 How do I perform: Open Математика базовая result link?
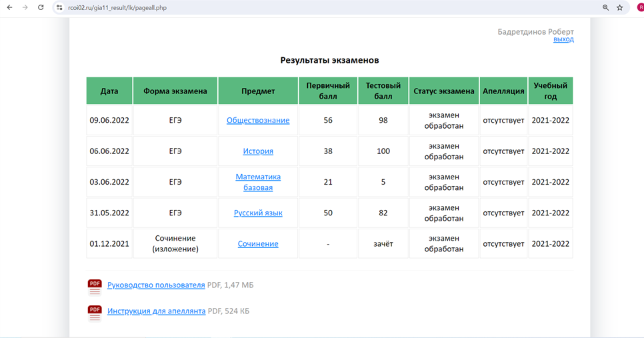(258, 182)
